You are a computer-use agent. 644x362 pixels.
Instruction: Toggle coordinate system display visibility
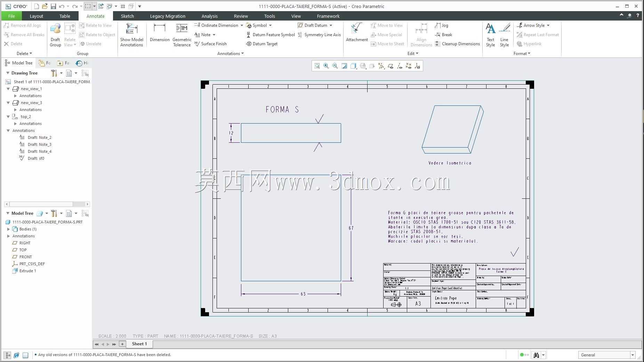tap(418, 66)
